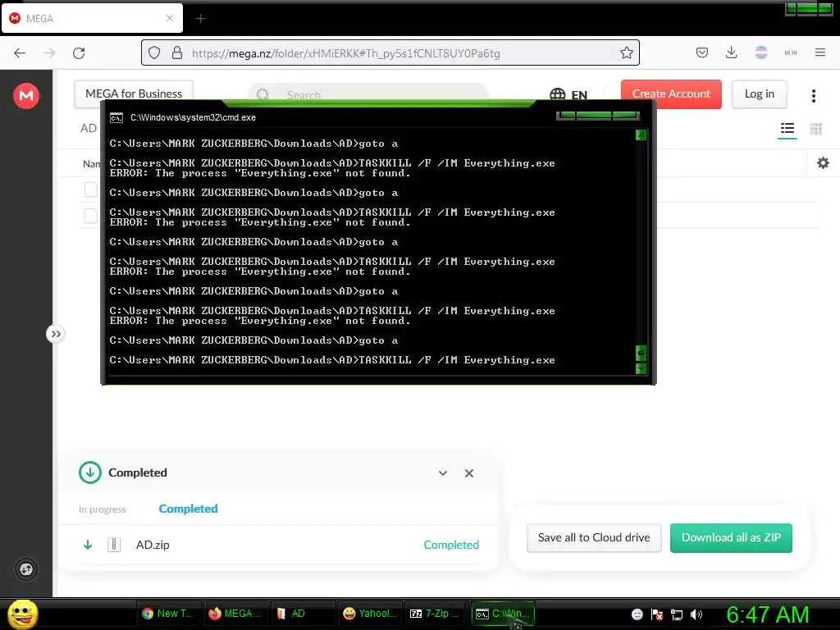This screenshot has width=840, height=630.
Task: Click the cmd.exe title bar icon
Action: [116, 118]
